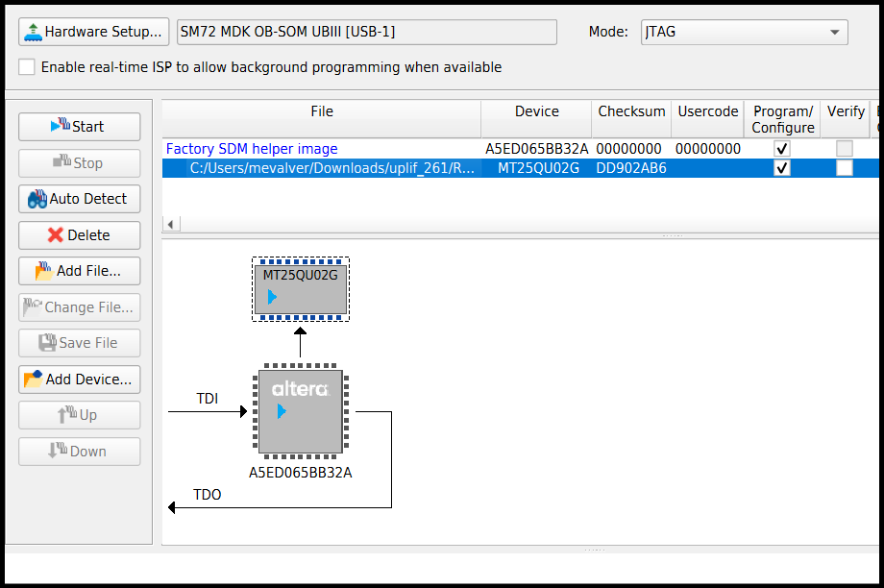Image resolution: width=884 pixels, height=588 pixels.
Task: Open the JTAG Mode dropdown
Action: click(744, 32)
